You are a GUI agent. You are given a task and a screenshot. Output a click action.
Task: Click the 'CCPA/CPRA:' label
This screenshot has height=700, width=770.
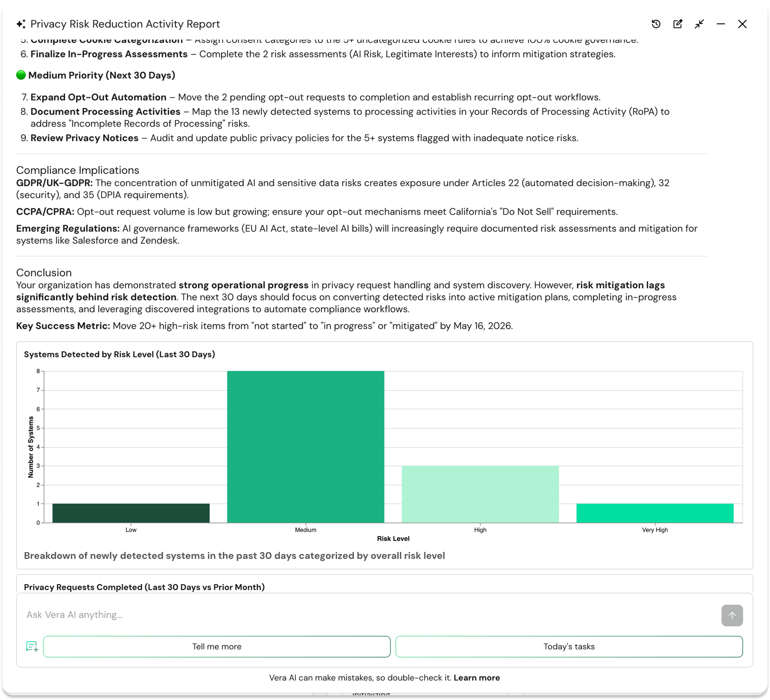pyautogui.click(x=45, y=211)
